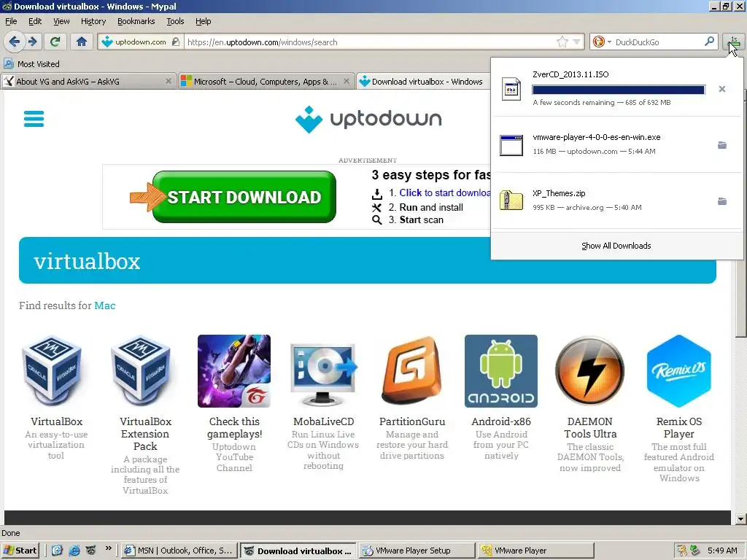Click the Mypal quick launch icon
The height and width of the screenshot is (560, 747).
(x=90, y=551)
